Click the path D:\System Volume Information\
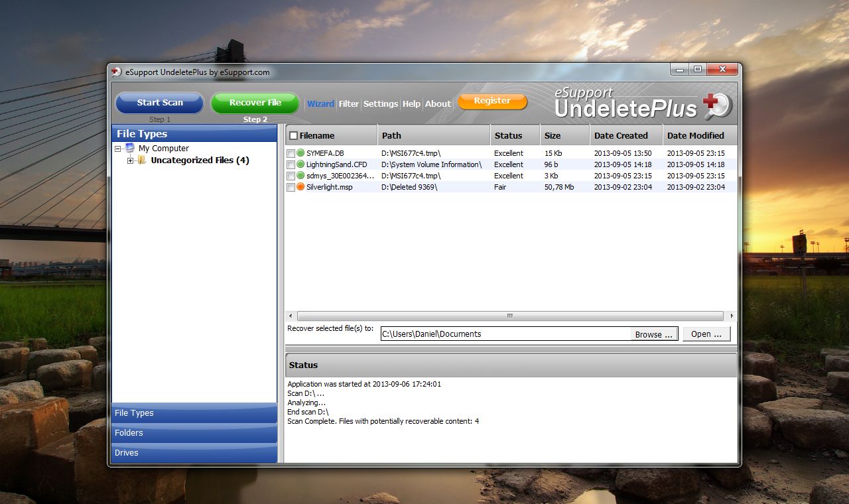 point(431,164)
